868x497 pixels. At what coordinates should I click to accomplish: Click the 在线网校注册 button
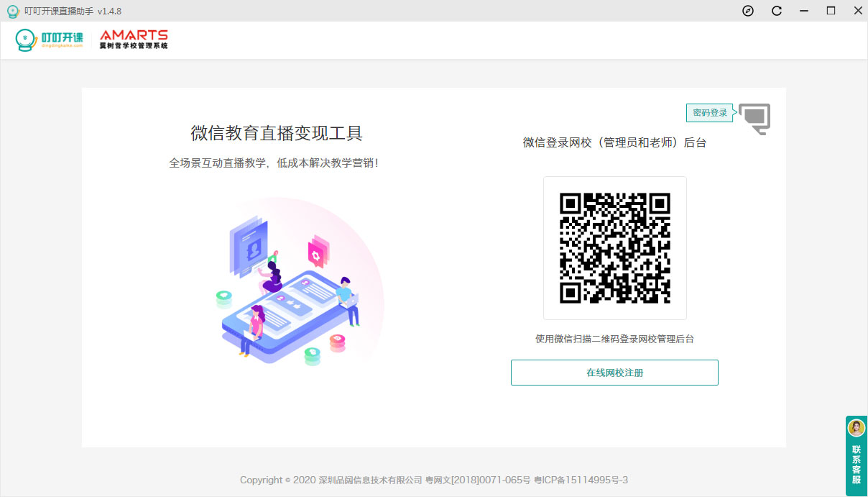pyautogui.click(x=614, y=373)
